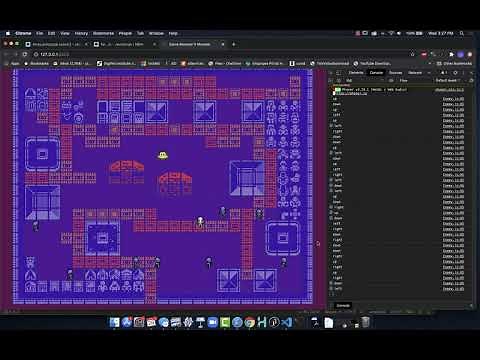This screenshot has width=480, height=360.
Task: Go back using the browser back arrow
Action: (x=6, y=54)
